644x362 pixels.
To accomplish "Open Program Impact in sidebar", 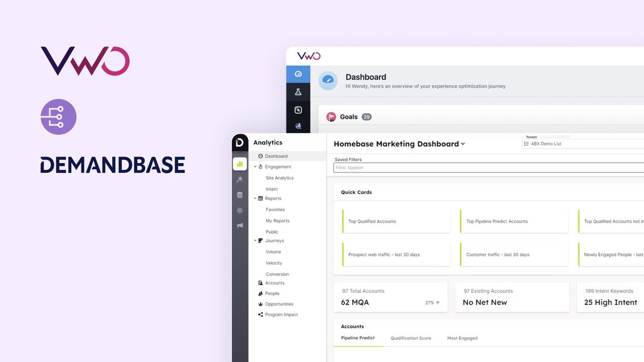I will tap(281, 315).
